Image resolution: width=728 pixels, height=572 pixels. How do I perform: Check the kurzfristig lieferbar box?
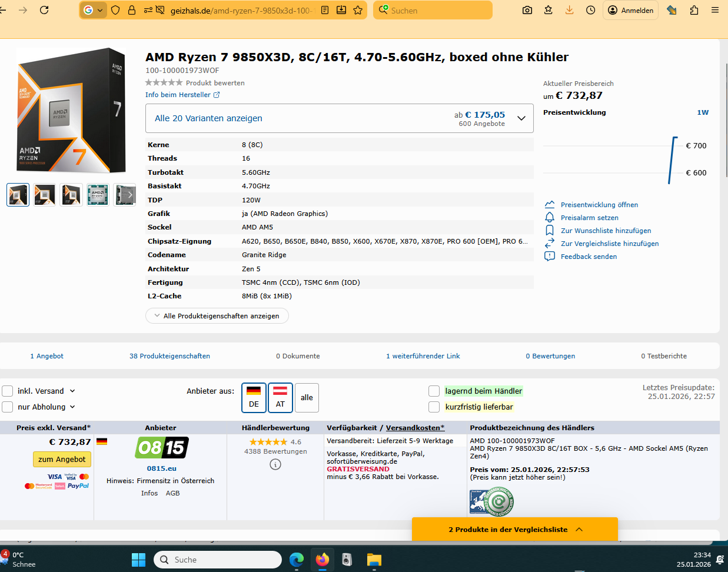tap(434, 407)
